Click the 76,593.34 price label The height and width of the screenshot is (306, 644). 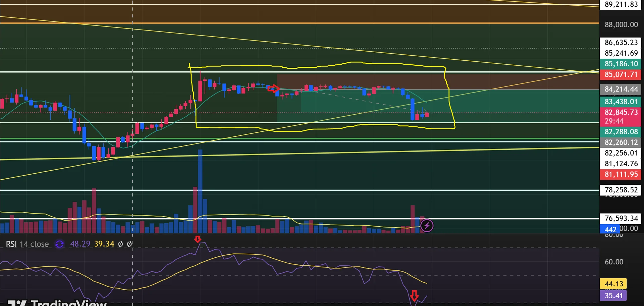tap(621, 219)
